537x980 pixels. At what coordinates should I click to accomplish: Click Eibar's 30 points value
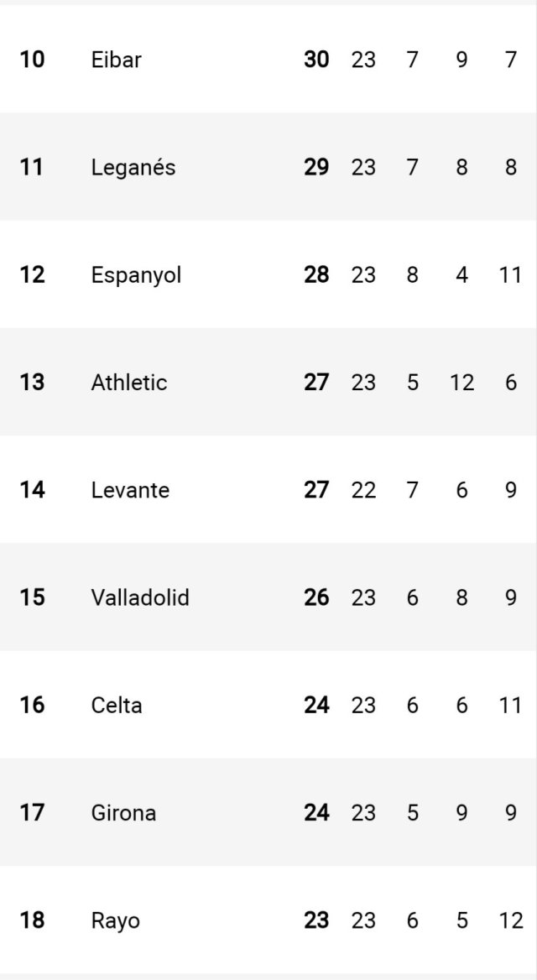coord(316,60)
